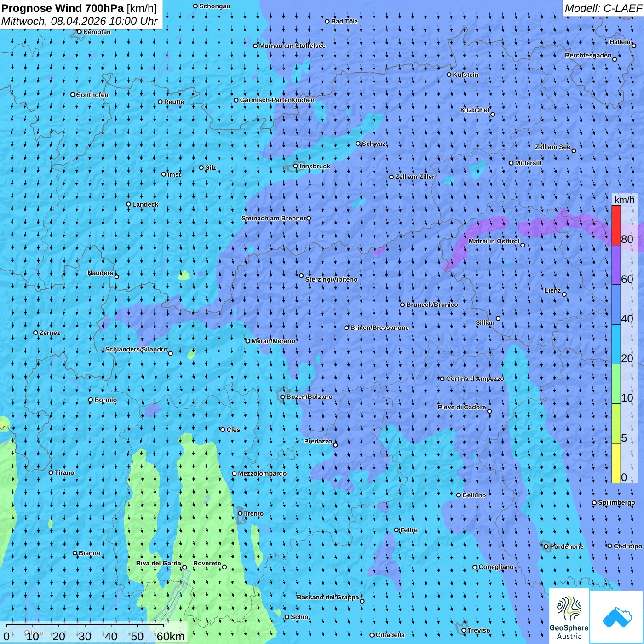644x644 pixels.
Task: Click the date 'Mittwoch, 08.04.2026 10:00 Uhr'
Action: pyautogui.click(x=80, y=21)
